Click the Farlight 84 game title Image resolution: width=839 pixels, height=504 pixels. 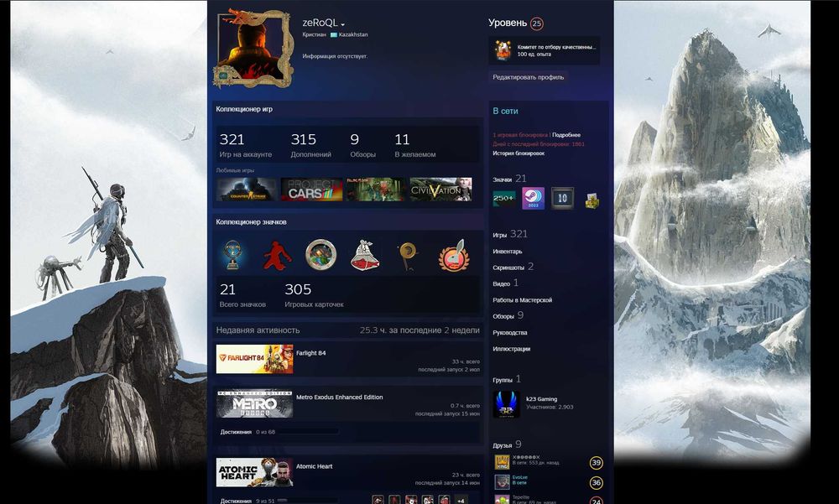311,353
